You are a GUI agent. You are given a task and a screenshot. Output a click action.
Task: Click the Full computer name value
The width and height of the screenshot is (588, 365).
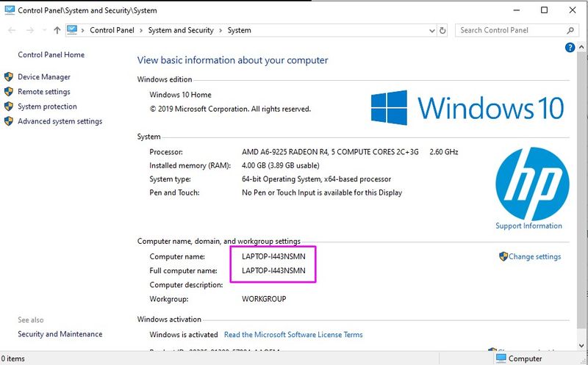click(x=273, y=270)
